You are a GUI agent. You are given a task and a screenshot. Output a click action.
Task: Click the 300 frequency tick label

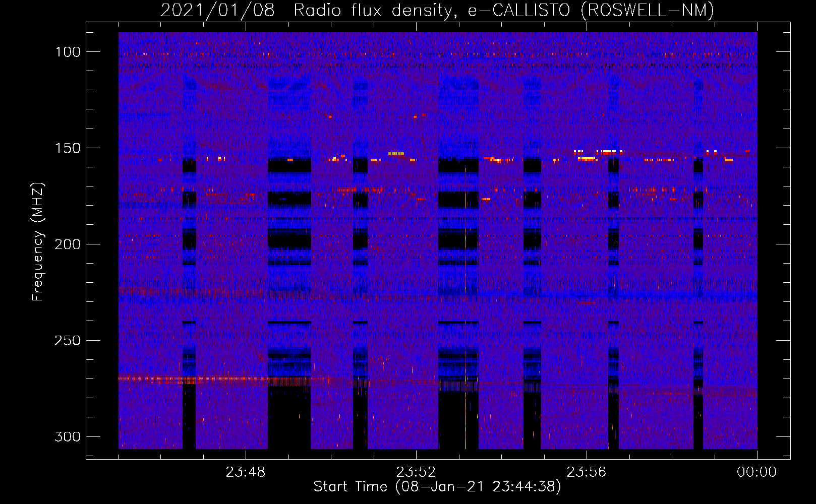68,436
